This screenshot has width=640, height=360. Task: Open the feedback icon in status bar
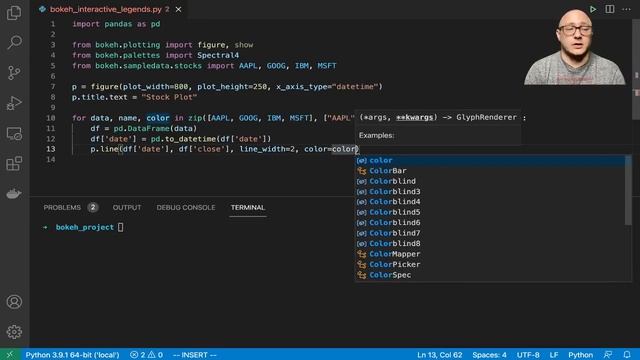coord(608,355)
